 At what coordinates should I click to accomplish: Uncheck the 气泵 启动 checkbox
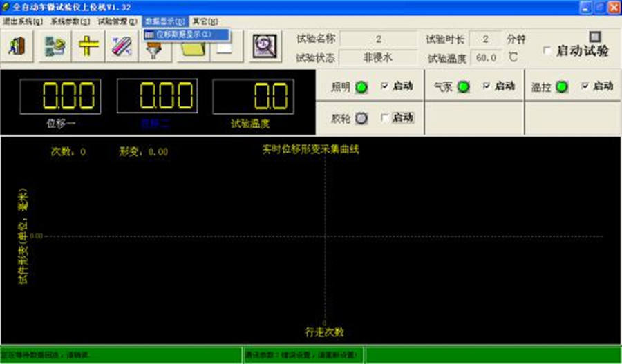(x=487, y=86)
